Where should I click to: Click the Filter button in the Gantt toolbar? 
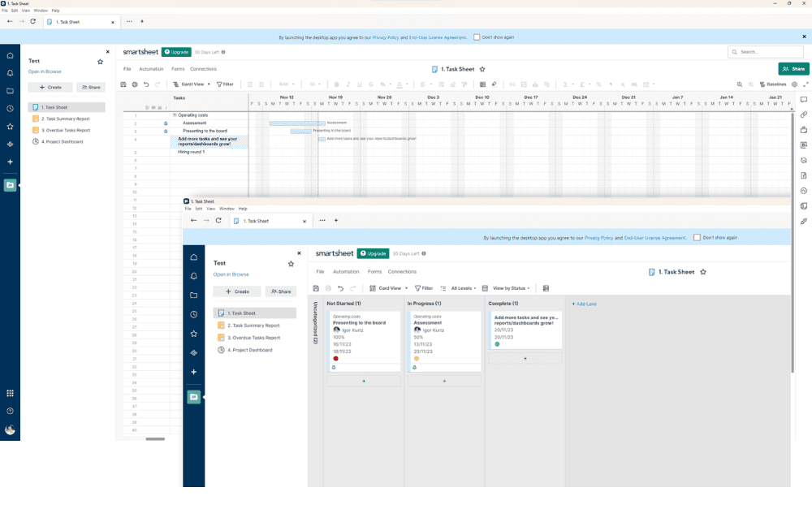225,84
